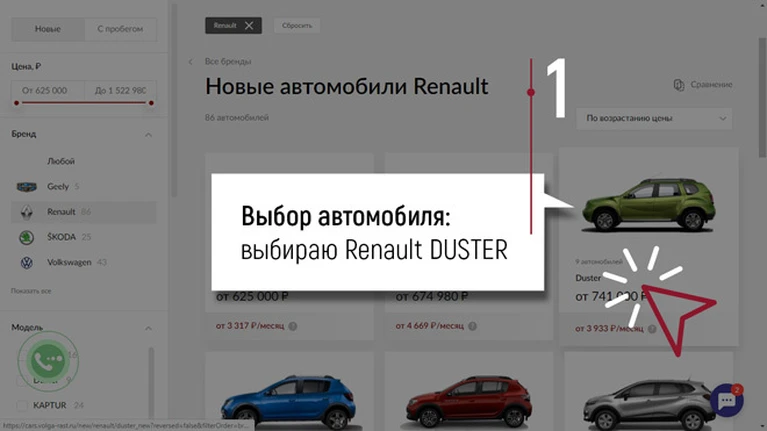
Task: Select the Volkswagen brand logo
Action: tap(26, 263)
